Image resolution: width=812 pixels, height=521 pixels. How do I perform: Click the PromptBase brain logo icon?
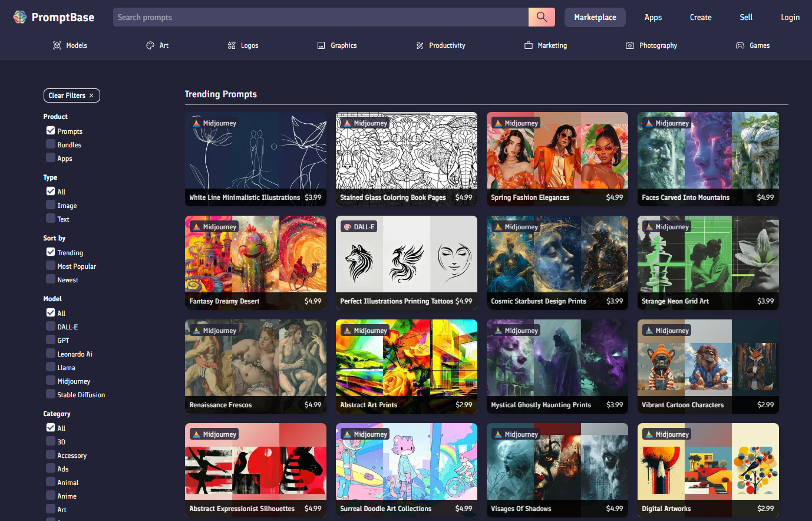20,17
